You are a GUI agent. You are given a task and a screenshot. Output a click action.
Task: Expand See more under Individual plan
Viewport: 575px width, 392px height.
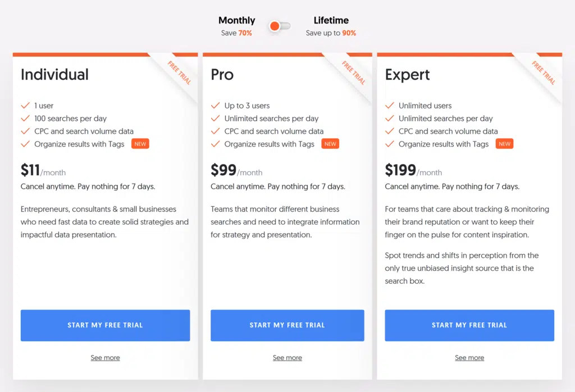[105, 358]
